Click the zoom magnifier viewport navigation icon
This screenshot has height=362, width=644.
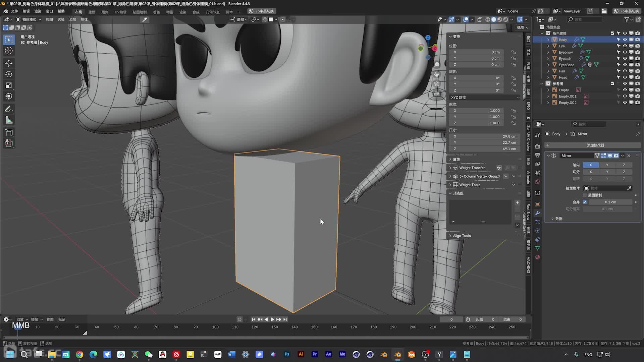[437, 64]
